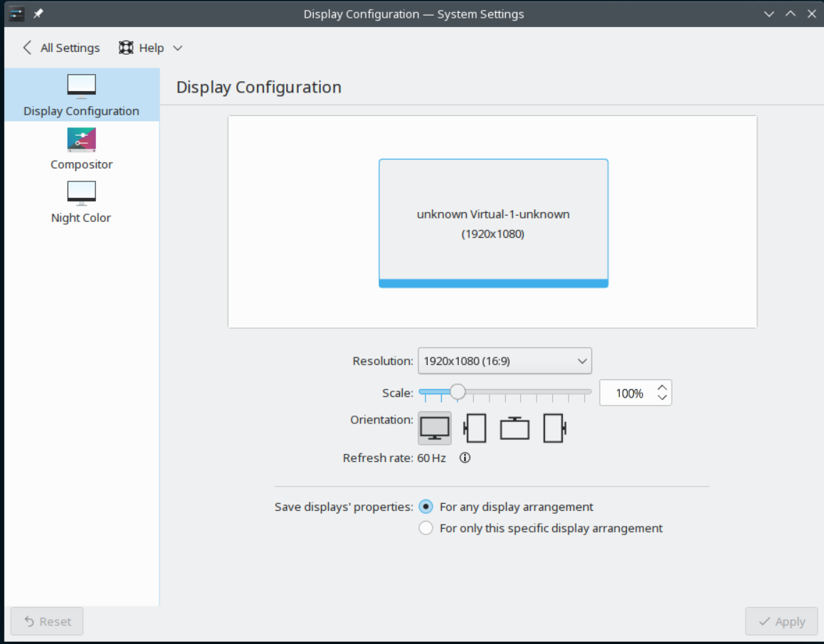
Task: Select normal landscape orientation icon
Action: click(x=435, y=428)
